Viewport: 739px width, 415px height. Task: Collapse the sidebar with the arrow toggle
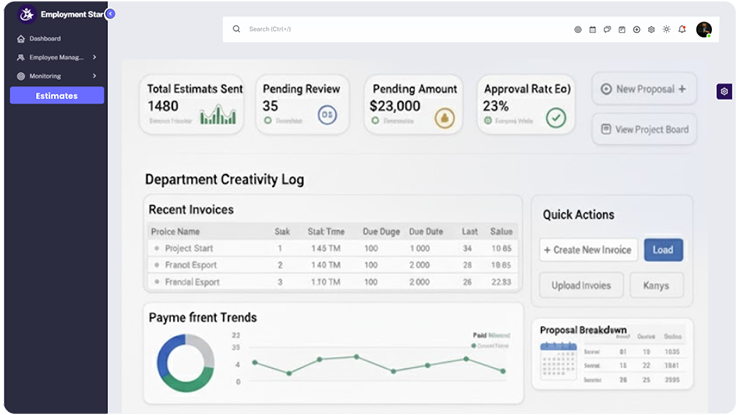[x=110, y=14]
